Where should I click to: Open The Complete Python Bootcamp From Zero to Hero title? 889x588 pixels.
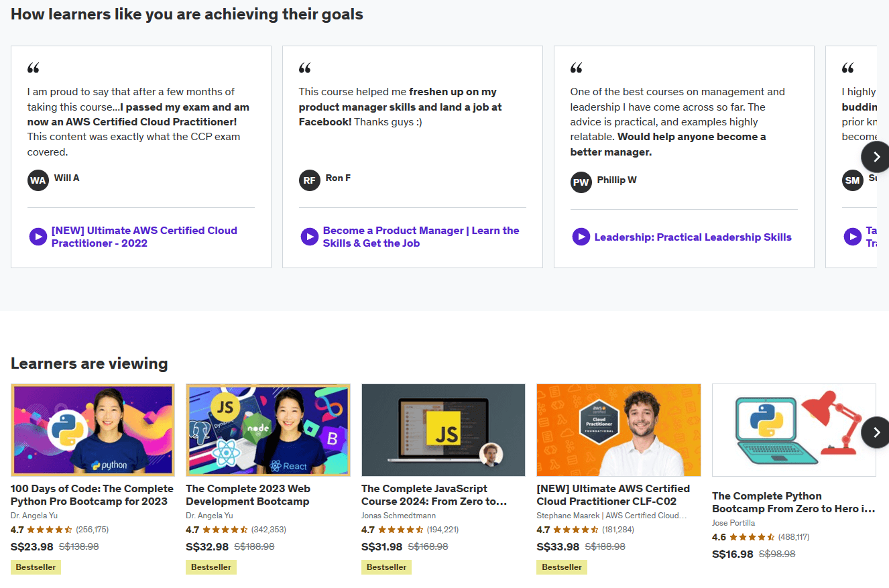click(793, 502)
